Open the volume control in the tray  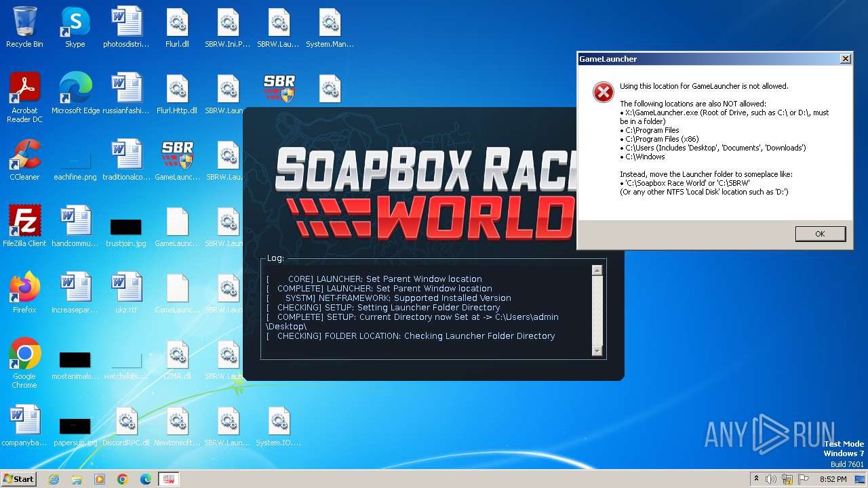click(771, 479)
